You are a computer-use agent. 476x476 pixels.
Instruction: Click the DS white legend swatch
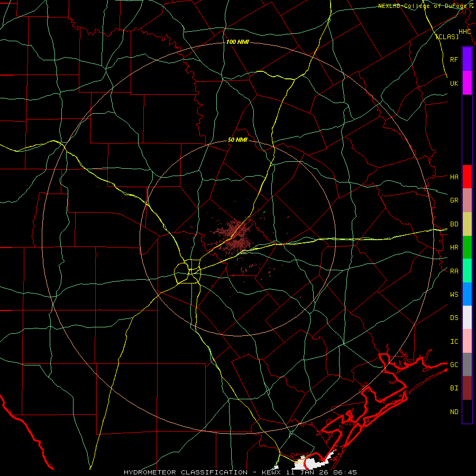coord(467,317)
